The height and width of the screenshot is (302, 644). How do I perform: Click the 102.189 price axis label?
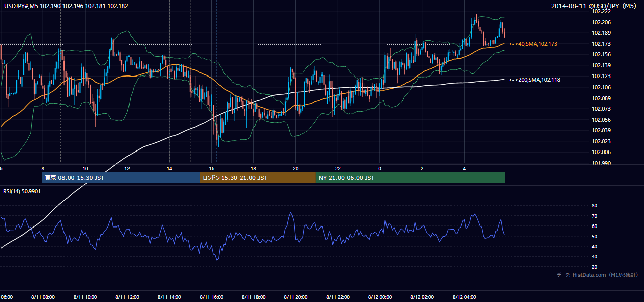click(x=602, y=33)
